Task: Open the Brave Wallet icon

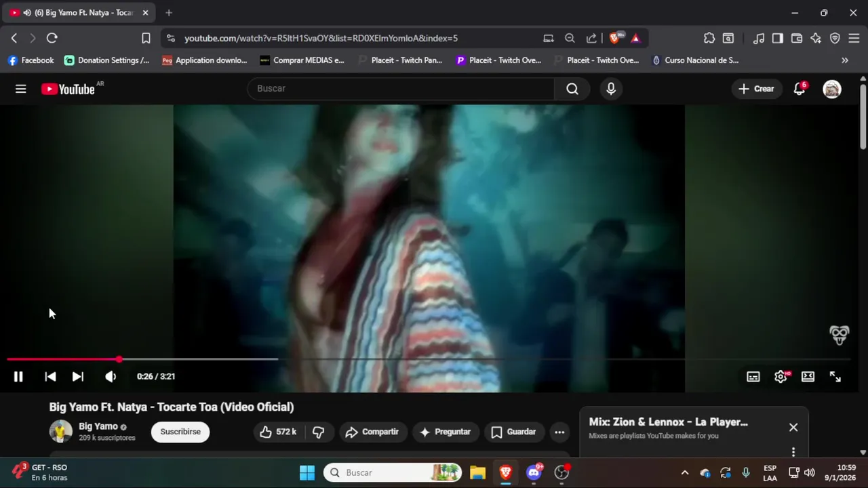Action: (x=797, y=39)
